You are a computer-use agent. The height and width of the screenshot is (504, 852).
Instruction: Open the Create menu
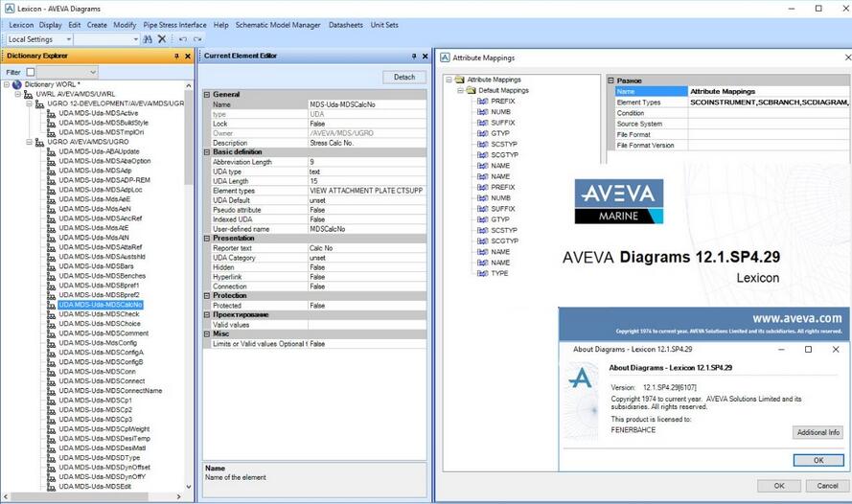click(x=97, y=25)
